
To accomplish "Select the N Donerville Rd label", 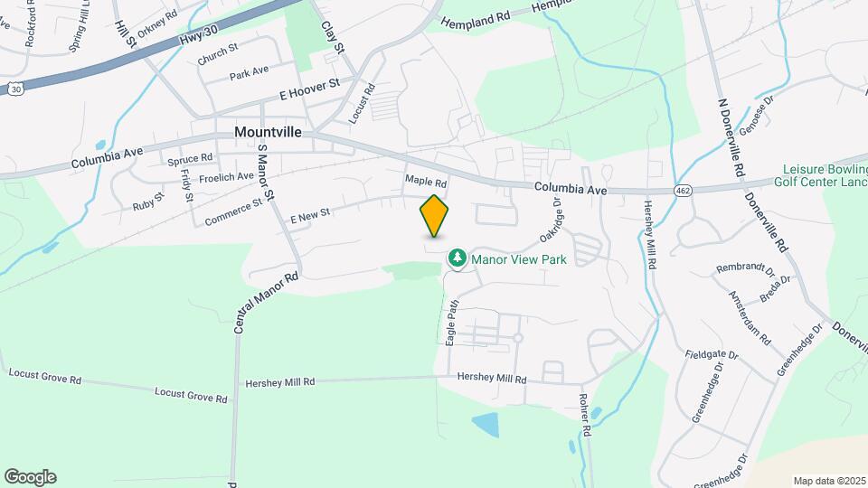I will coord(731,137).
